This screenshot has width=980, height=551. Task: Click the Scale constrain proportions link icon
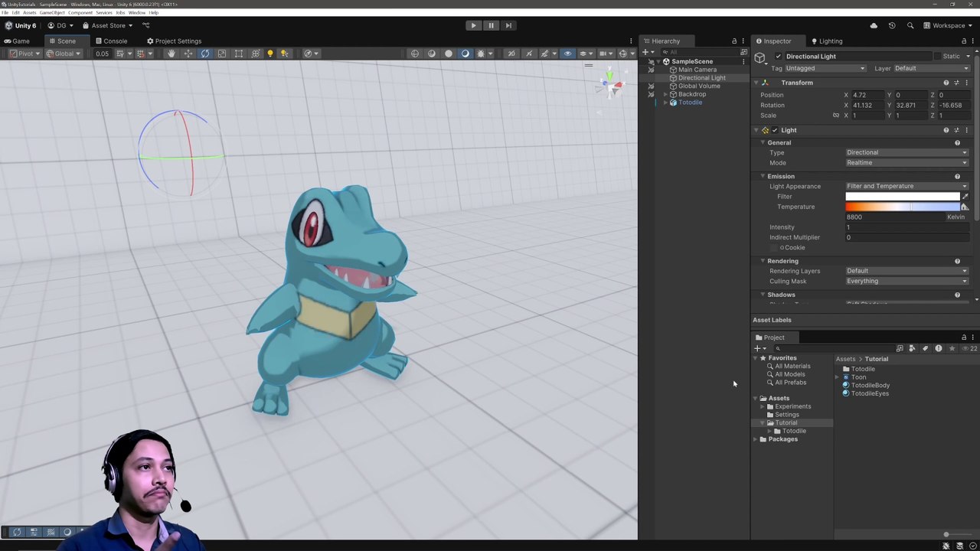(836, 116)
